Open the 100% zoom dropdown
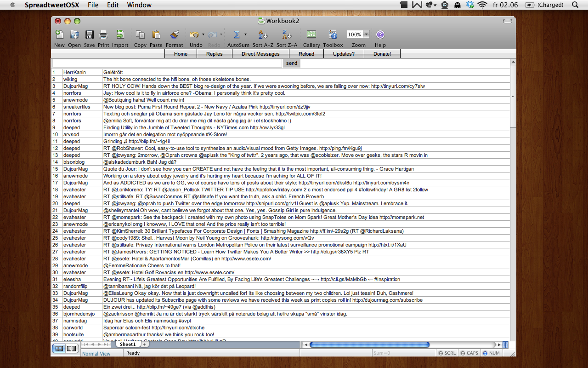This screenshot has width=588, height=368. [x=366, y=34]
